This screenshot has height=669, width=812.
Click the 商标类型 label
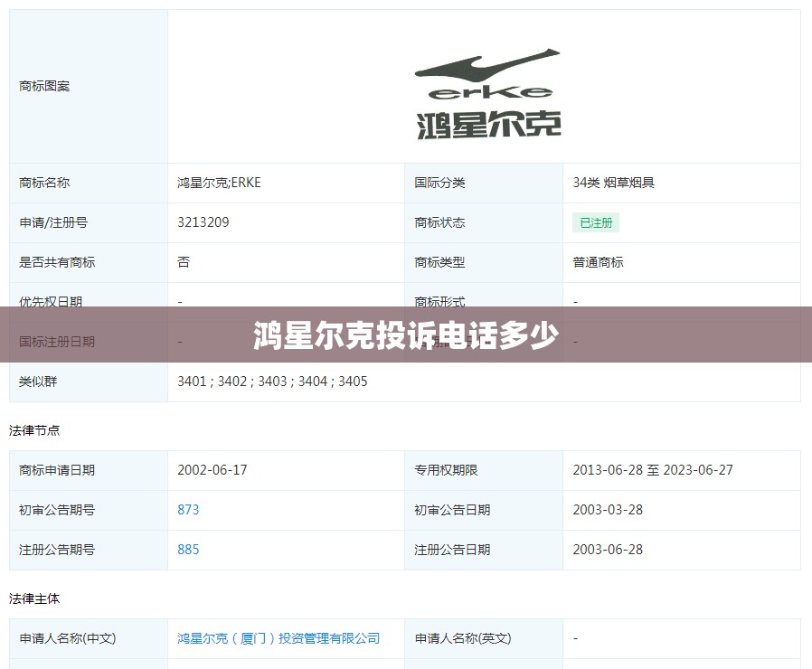[x=439, y=262]
